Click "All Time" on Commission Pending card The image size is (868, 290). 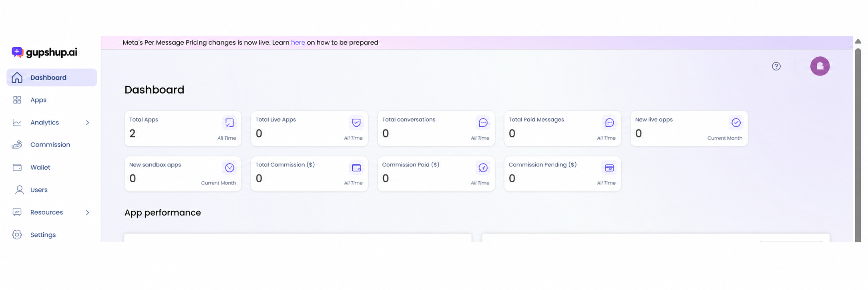point(606,183)
